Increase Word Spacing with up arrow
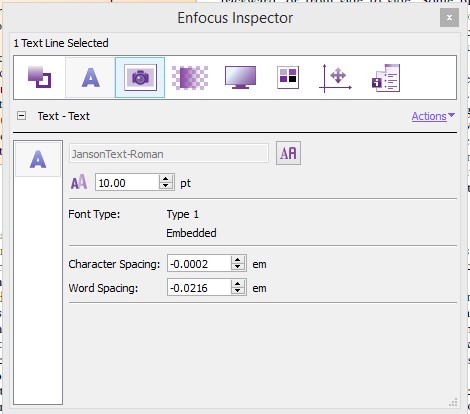 click(238, 284)
